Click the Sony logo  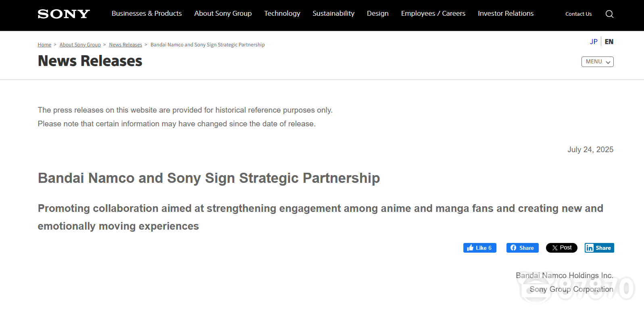(x=64, y=14)
